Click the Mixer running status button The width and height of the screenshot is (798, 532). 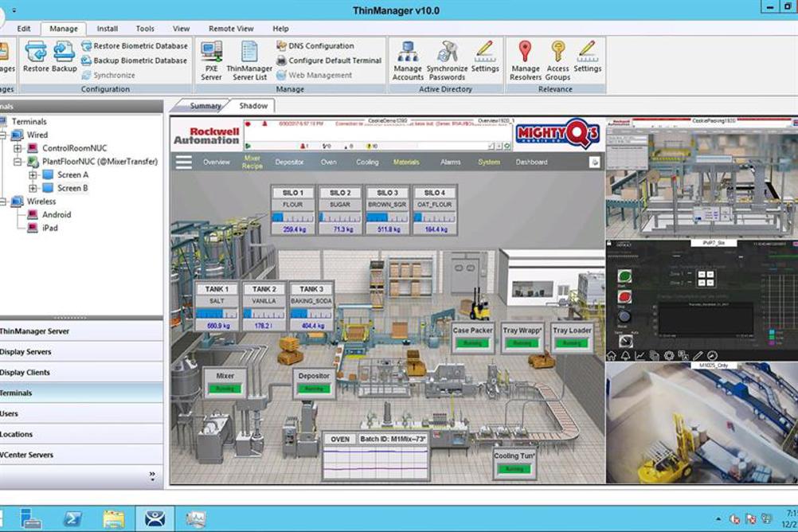pos(225,389)
